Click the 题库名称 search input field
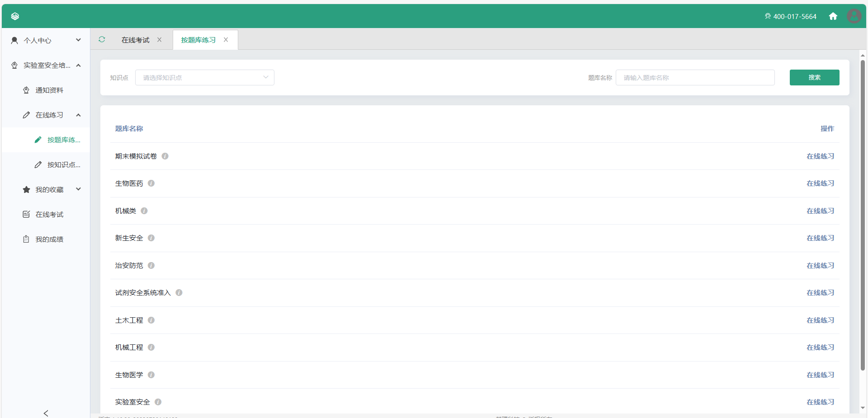 click(x=695, y=78)
